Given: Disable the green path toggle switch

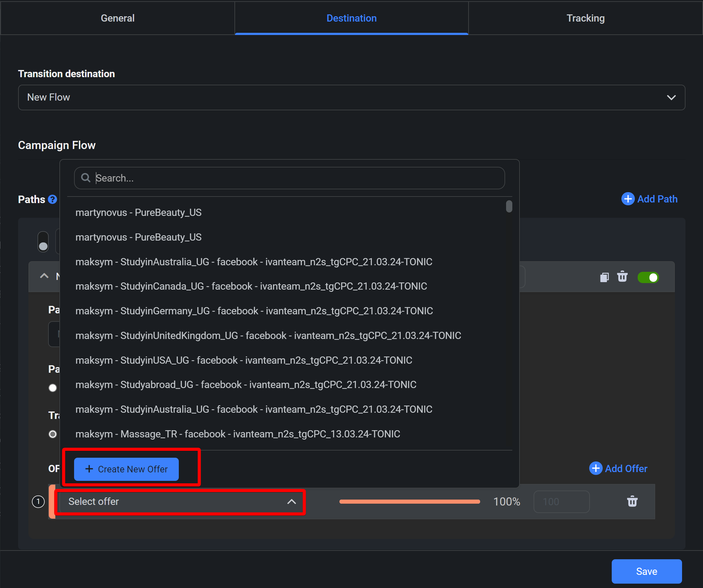Looking at the screenshot, I should (x=648, y=277).
